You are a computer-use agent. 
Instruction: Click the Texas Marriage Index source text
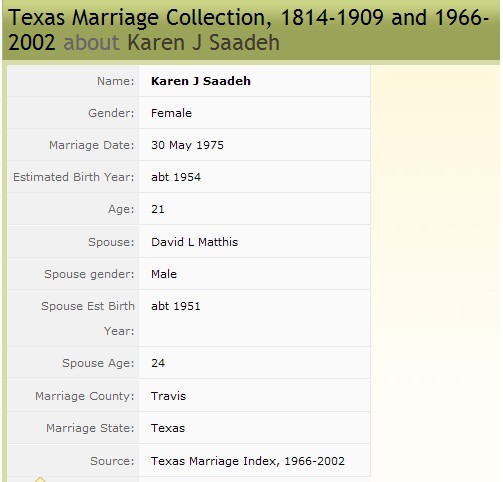[x=248, y=461]
